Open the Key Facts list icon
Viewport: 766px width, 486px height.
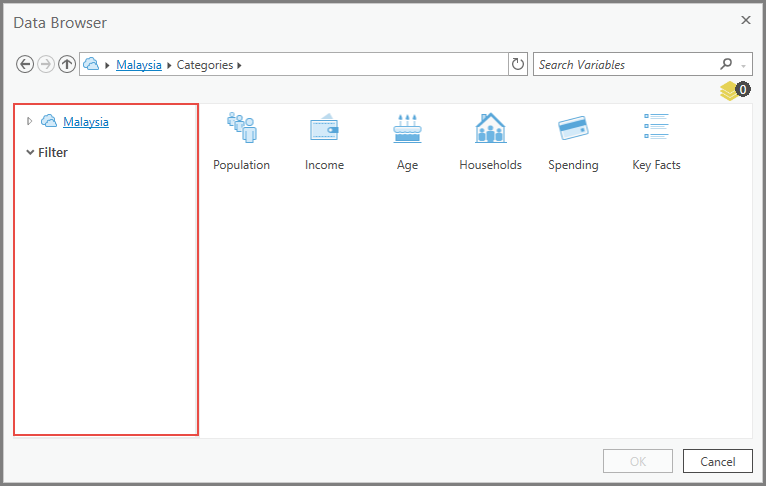tap(656, 127)
